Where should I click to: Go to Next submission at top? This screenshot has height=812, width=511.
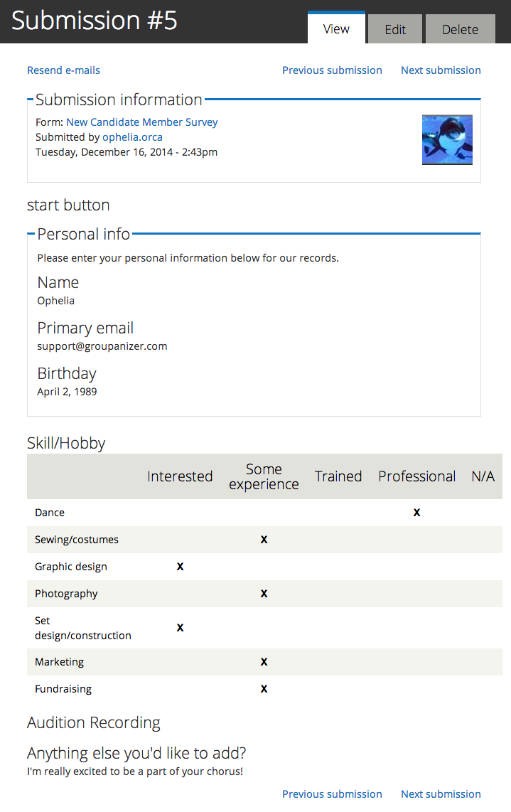pyautogui.click(x=441, y=70)
